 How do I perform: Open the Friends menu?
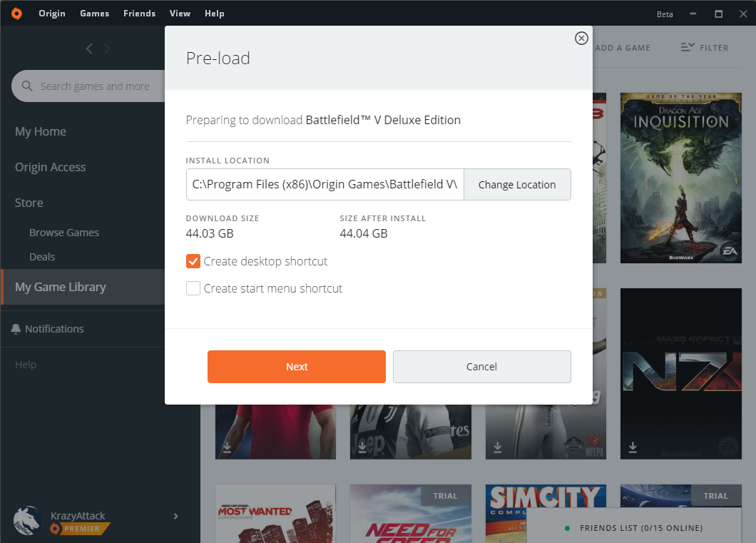click(x=139, y=14)
